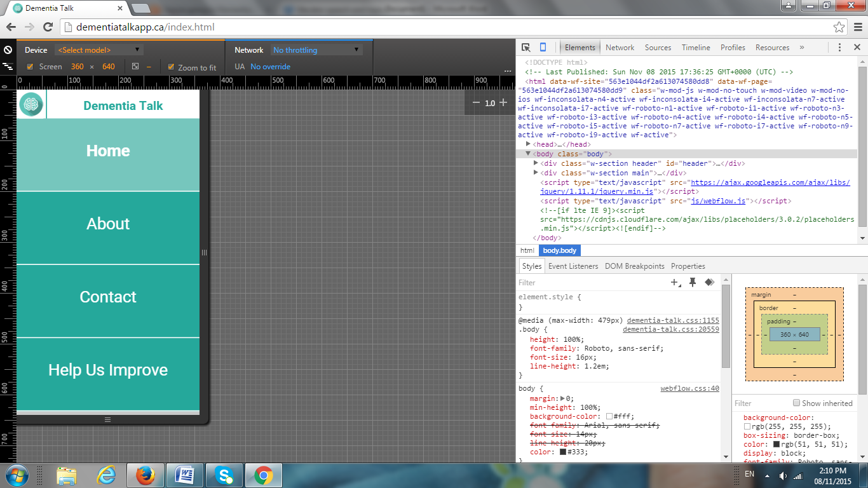Show hidden system tray icons arrow
This screenshot has height=488, width=868.
click(767, 476)
